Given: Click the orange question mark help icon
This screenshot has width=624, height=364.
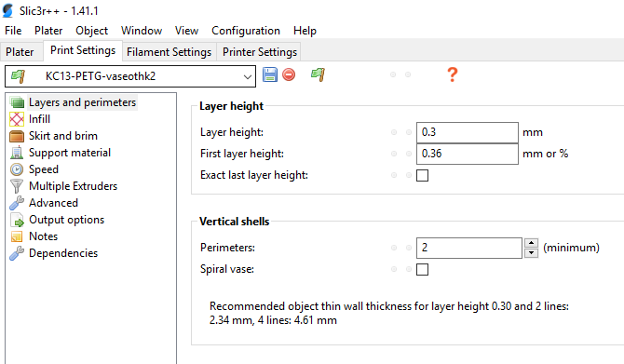Looking at the screenshot, I should point(452,74).
